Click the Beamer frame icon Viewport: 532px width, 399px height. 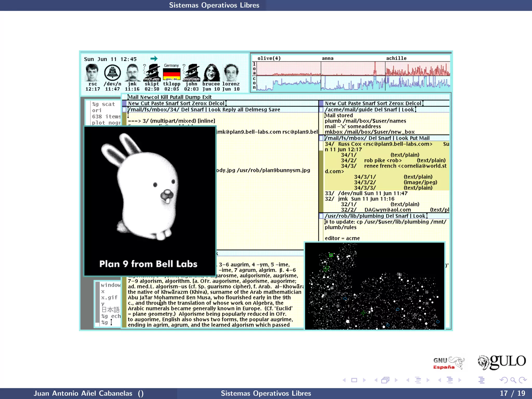tap(385, 380)
